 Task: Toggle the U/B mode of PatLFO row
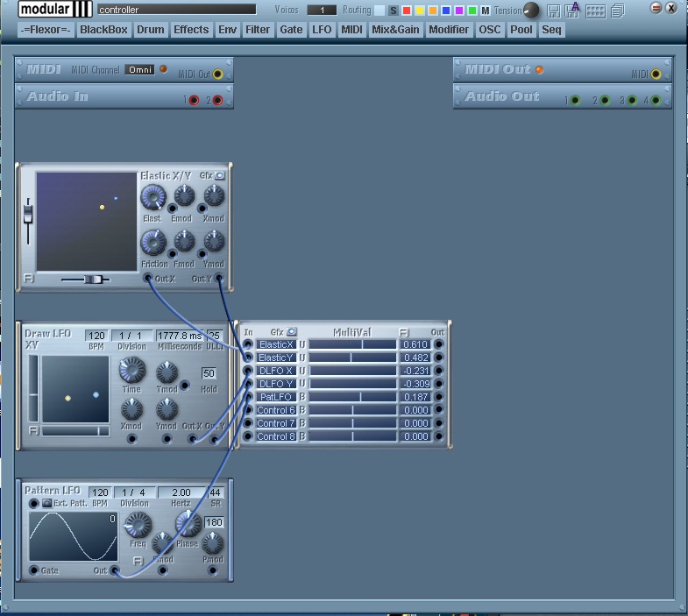pyautogui.click(x=302, y=397)
